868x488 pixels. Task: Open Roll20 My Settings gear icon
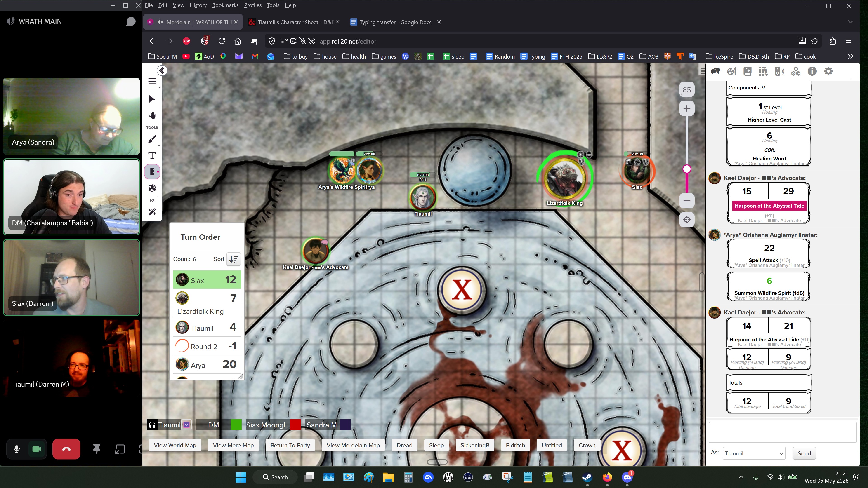[x=828, y=71]
